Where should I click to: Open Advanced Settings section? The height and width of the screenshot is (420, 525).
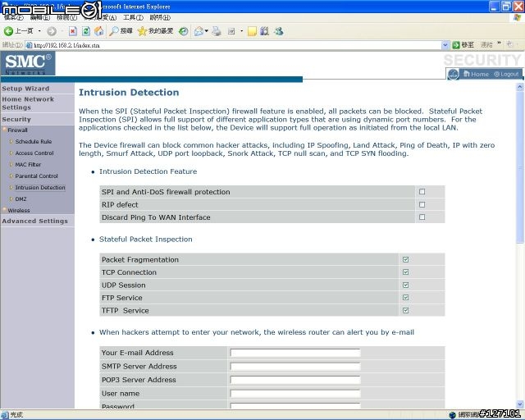[34, 221]
